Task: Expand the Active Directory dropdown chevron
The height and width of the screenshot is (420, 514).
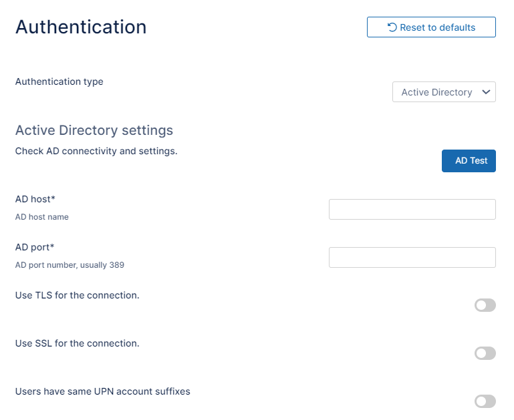Action: (x=486, y=92)
